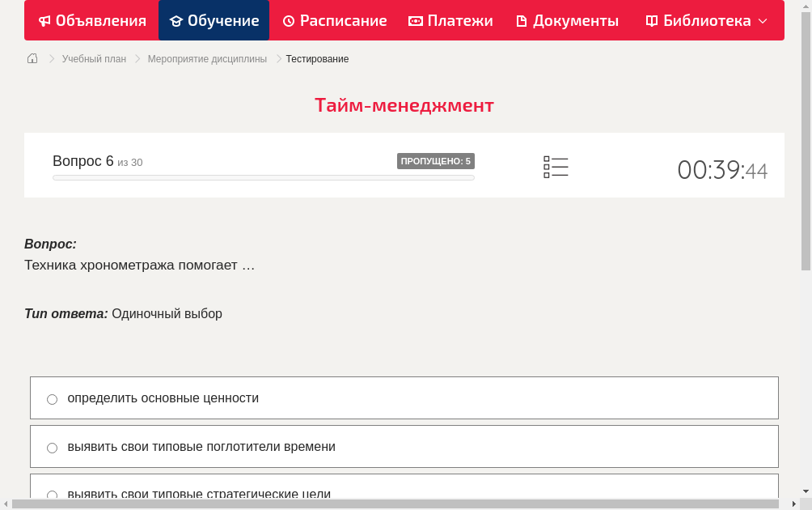812x510 pixels.
Task: Switch to the Обучение menu tab
Action: point(214,20)
